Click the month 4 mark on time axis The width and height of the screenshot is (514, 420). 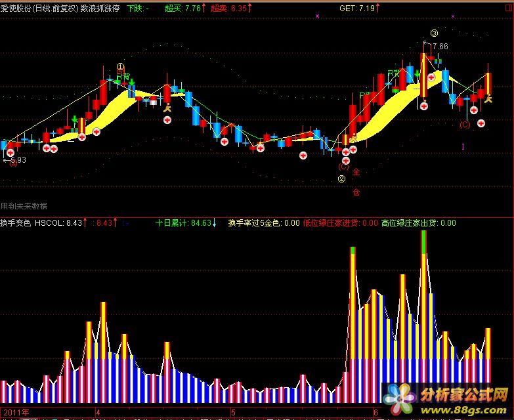98,413
